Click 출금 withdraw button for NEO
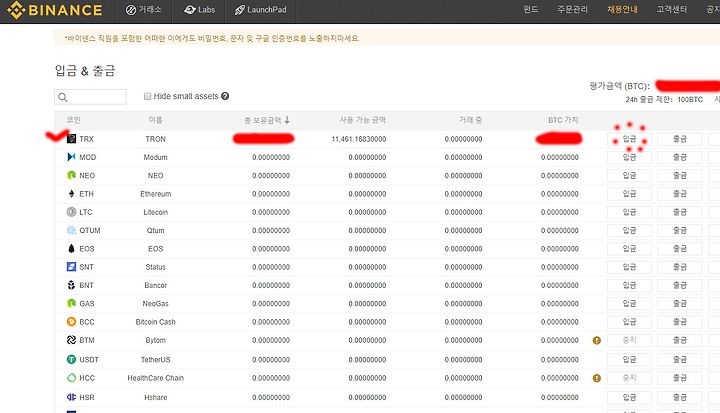The width and height of the screenshot is (720, 413). (680, 175)
